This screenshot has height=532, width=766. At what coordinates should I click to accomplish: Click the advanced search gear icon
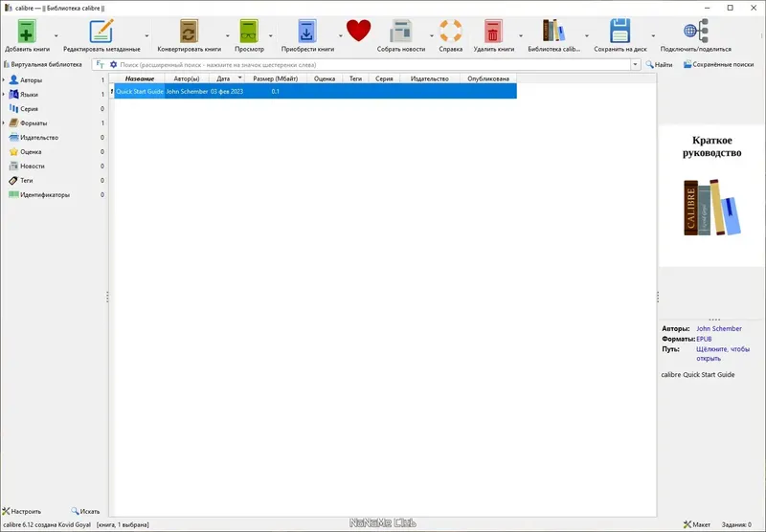[113, 64]
